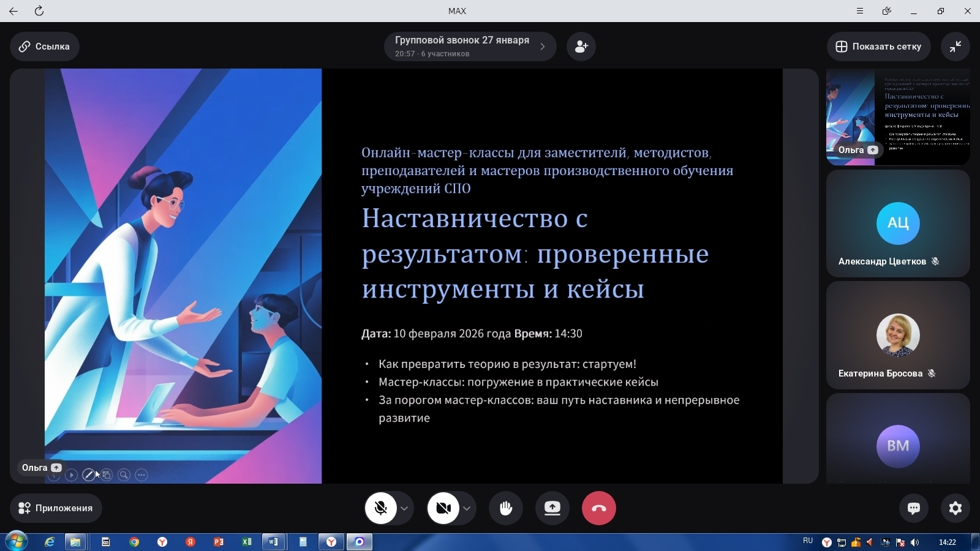This screenshot has width=980, height=551.
Task: Expand camera options arrow
Action: [x=467, y=508]
